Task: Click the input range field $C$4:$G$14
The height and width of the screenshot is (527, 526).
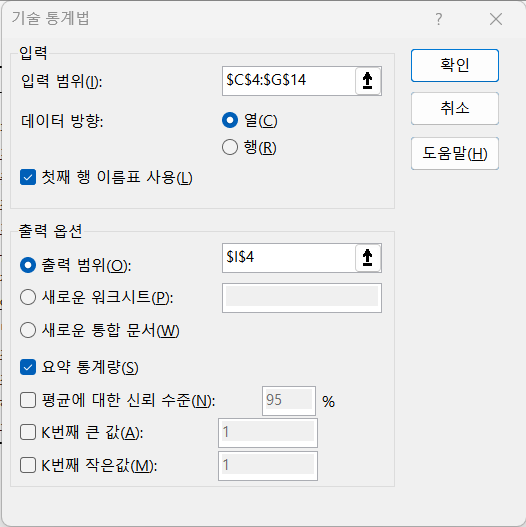Action: pos(289,81)
